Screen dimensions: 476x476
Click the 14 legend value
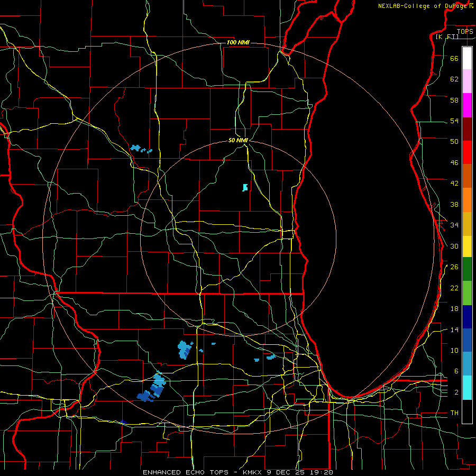pyautogui.click(x=454, y=329)
